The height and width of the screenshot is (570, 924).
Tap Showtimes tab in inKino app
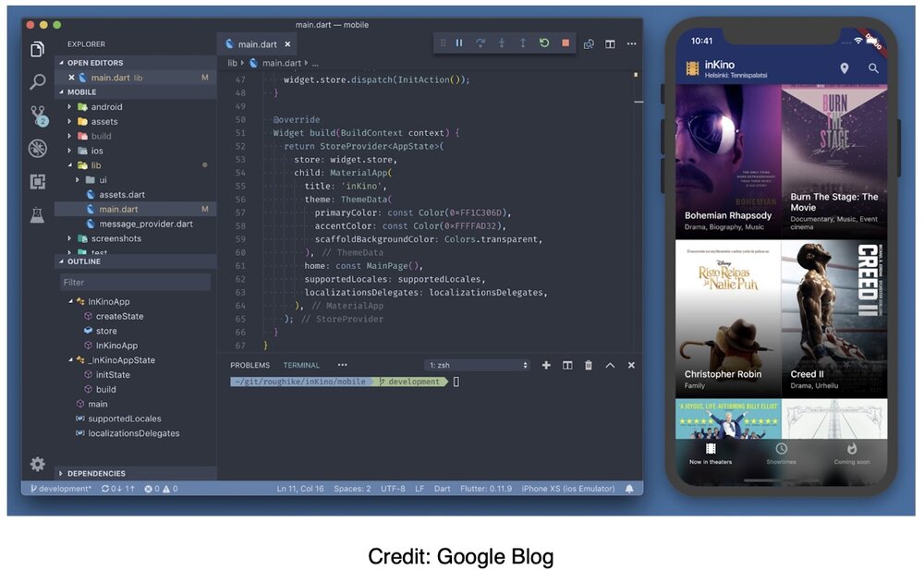click(782, 454)
